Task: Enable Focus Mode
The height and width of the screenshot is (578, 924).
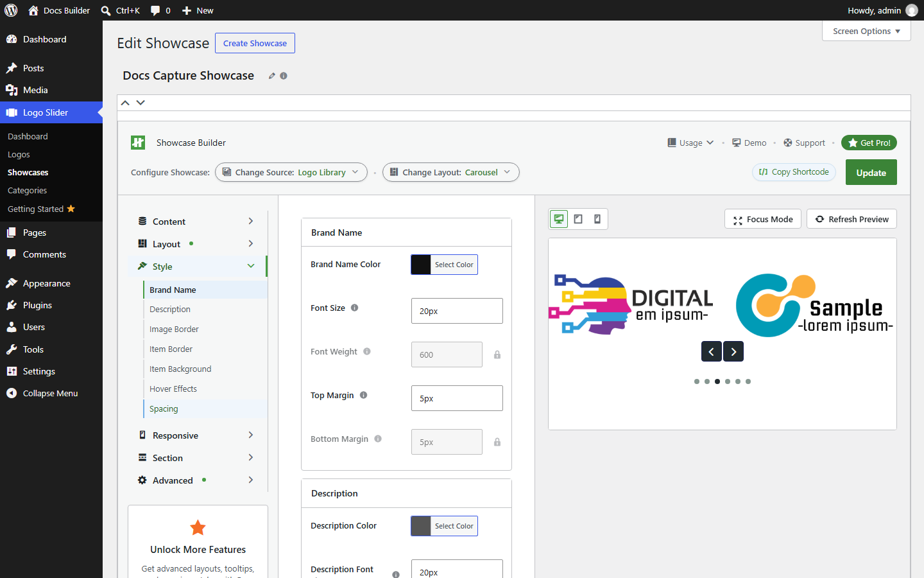Action: click(763, 219)
